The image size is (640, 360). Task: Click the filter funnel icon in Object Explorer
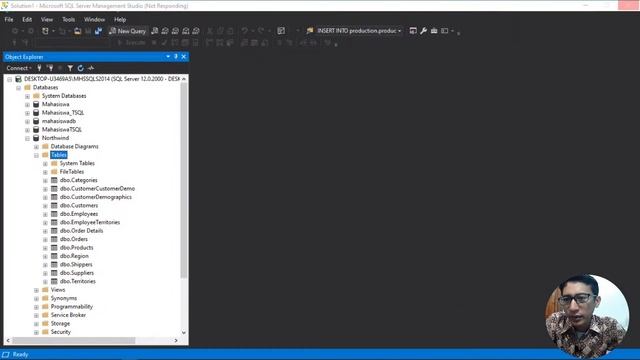point(70,68)
